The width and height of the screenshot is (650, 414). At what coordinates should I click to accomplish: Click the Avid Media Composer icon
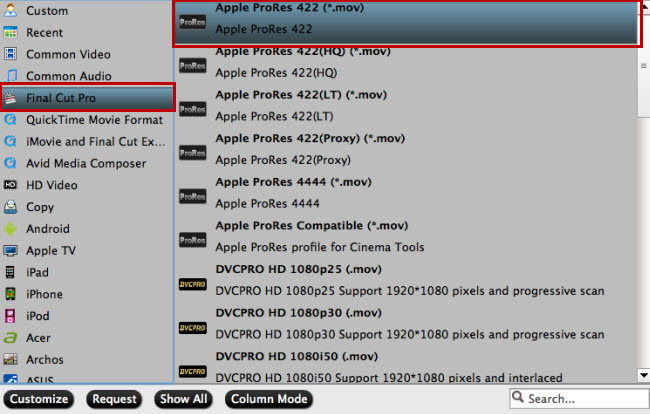[x=10, y=163]
